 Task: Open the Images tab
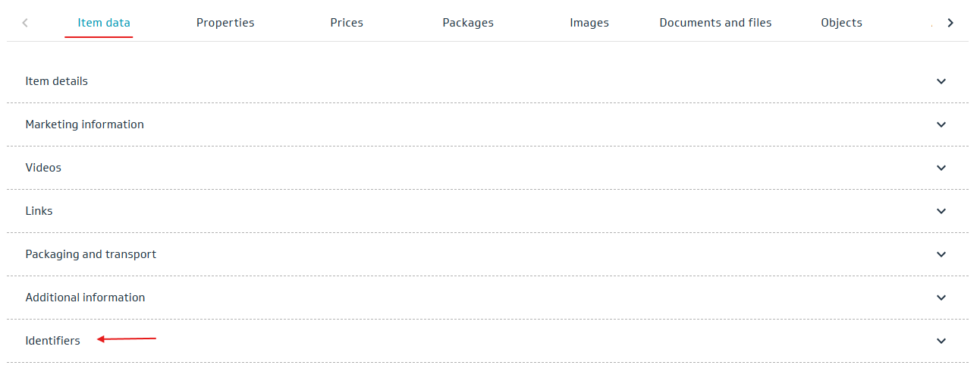coord(589,23)
